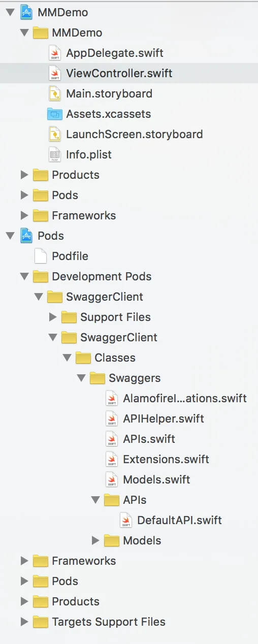Click the LaunchScreen.storyboard file icon
This screenshot has width=258, height=644.
pyautogui.click(x=54, y=134)
